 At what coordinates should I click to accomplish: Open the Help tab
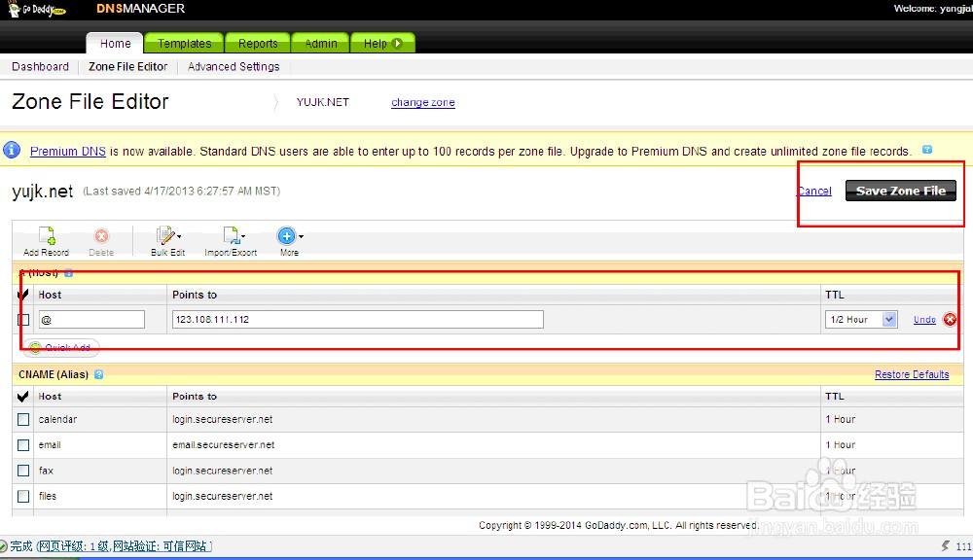click(x=382, y=44)
